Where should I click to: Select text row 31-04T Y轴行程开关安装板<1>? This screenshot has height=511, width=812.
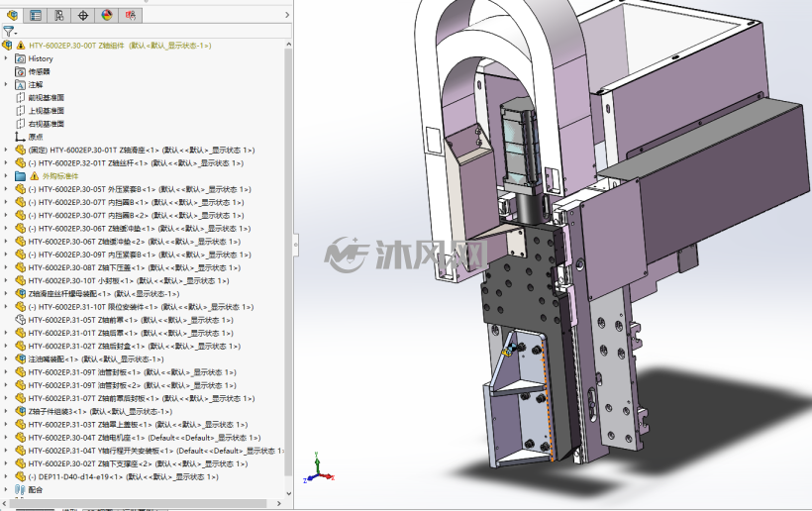pos(155,451)
